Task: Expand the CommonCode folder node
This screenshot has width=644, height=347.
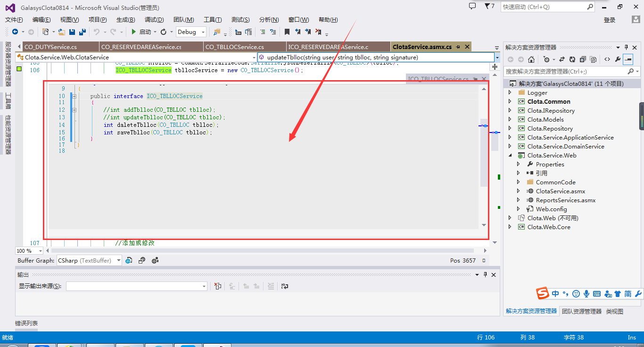Action: click(x=518, y=182)
